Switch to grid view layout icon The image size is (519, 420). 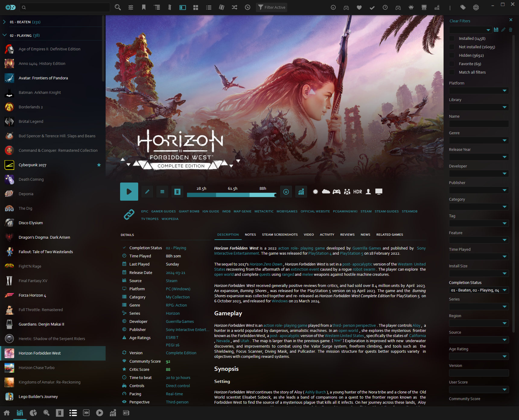click(x=196, y=7)
